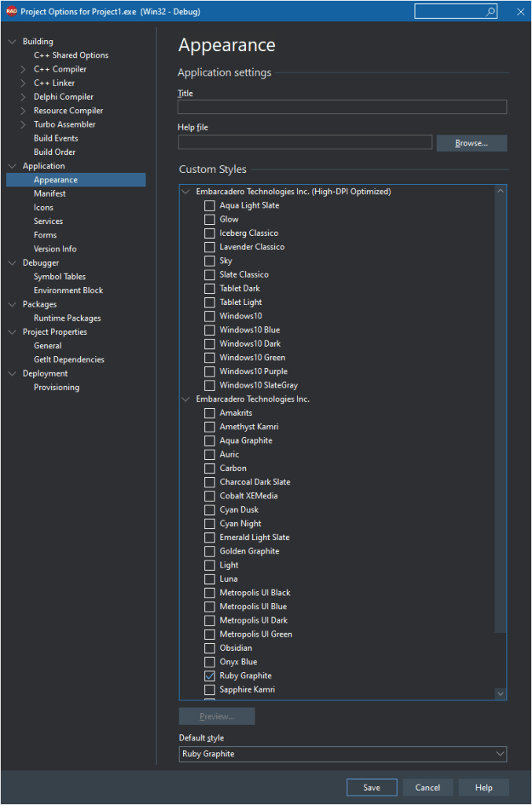Screen dimensions: 532x805
Task: Open Help for this dialog
Action: tap(483, 788)
